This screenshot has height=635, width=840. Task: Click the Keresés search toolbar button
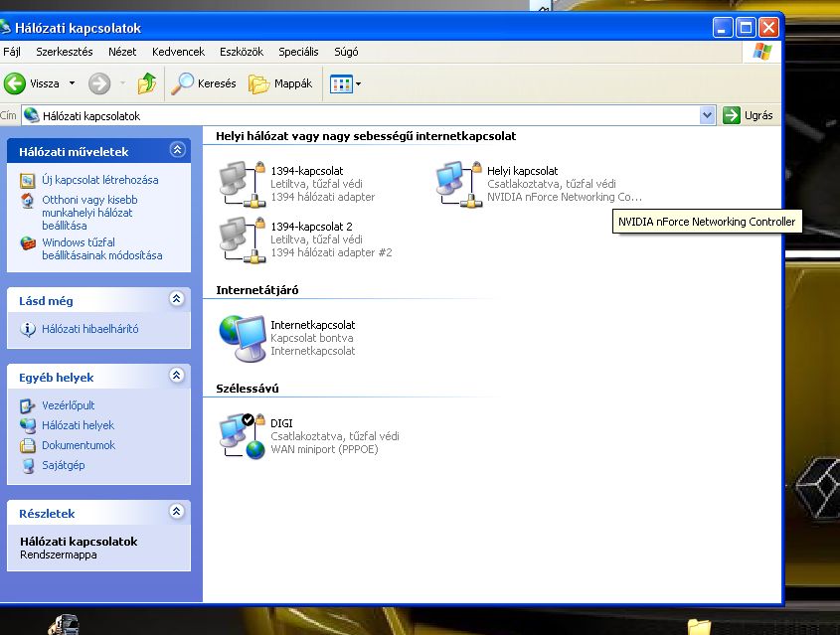[205, 84]
